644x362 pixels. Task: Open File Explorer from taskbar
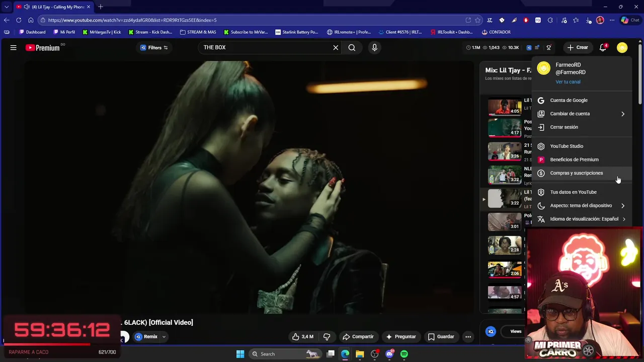(360, 354)
